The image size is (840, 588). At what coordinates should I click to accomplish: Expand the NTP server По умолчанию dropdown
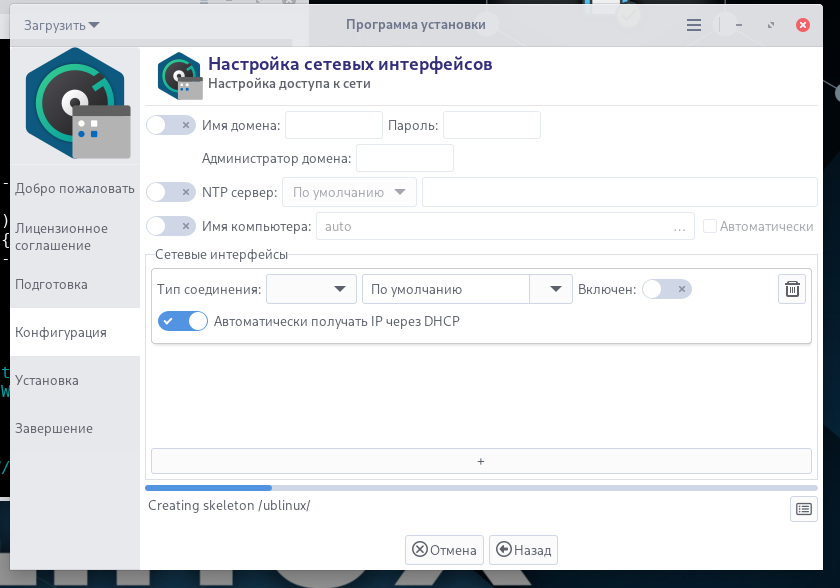tap(349, 192)
